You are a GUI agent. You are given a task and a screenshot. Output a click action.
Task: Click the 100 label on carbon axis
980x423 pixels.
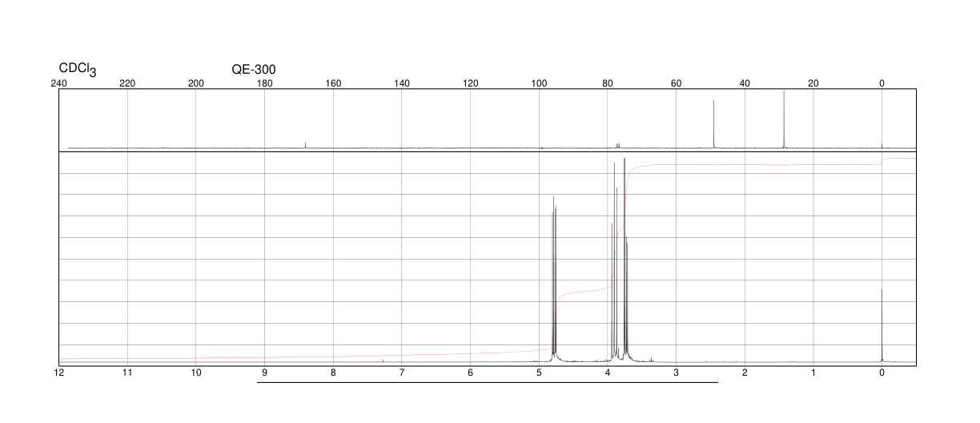coord(539,83)
